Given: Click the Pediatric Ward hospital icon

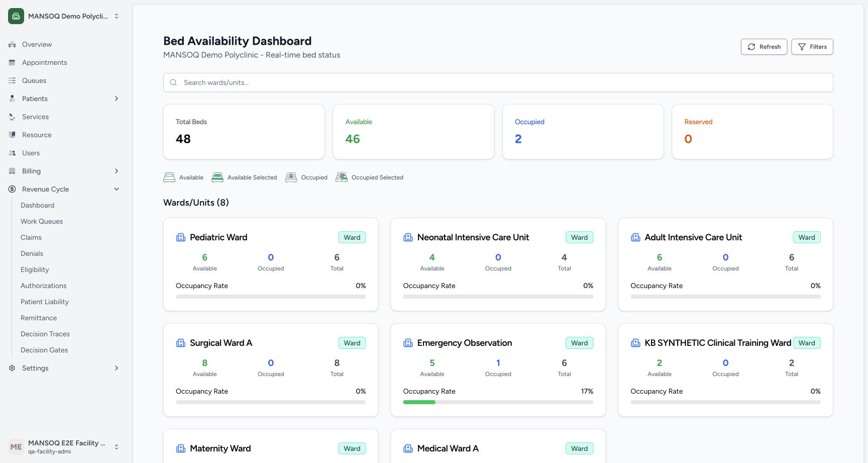Looking at the screenshot, I should (181, 237).
